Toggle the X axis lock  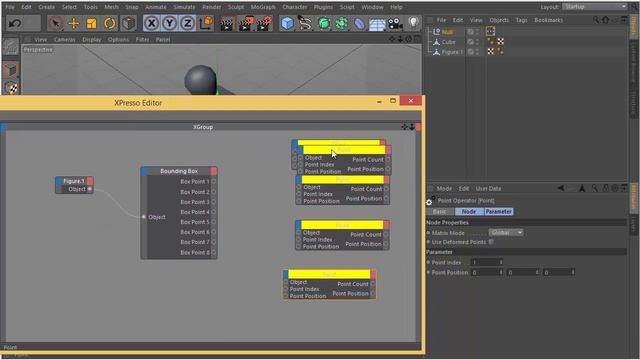[x=151, y=23]
